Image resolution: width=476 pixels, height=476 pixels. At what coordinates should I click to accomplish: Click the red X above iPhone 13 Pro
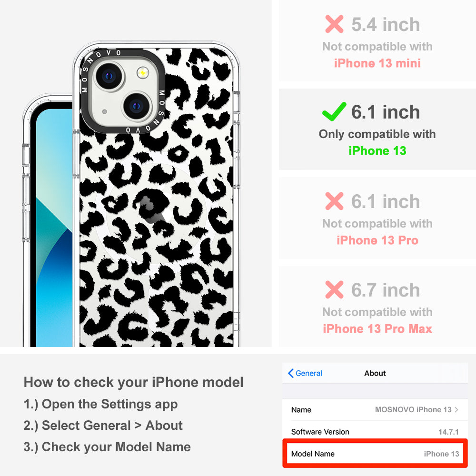[x=334, y=201]
